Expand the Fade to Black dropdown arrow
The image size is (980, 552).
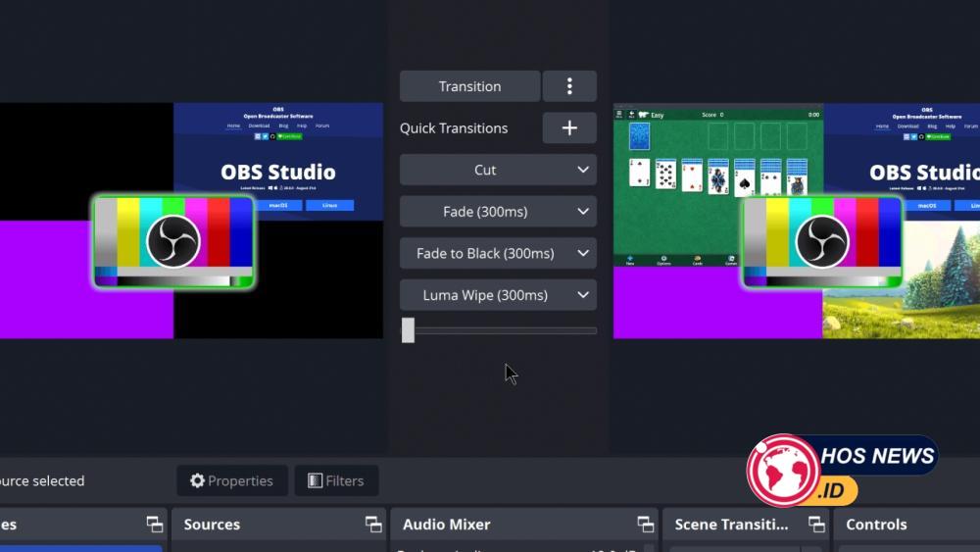[x=582, y=253]
